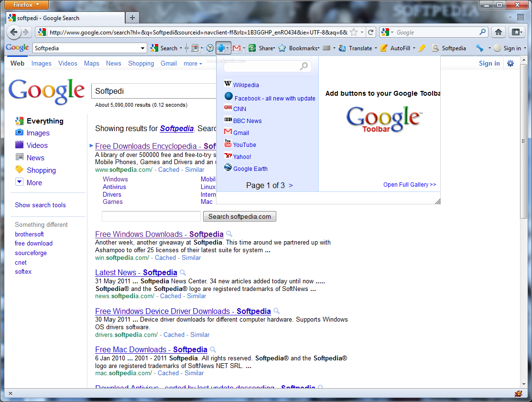Click the gray PageRank bar in toolbar
The height and width of the screenshot is (402, 532).
coord(326,48)
